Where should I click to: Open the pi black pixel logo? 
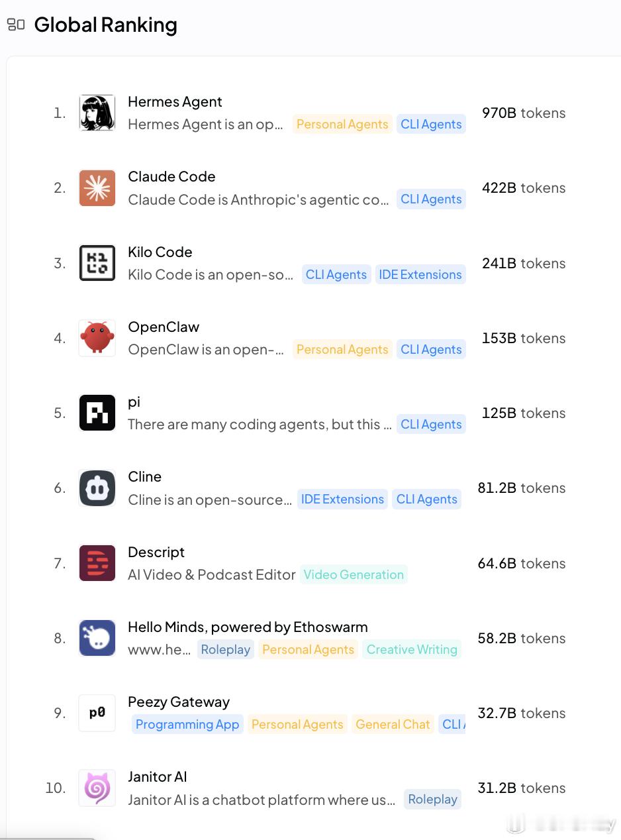coord(97,413)
